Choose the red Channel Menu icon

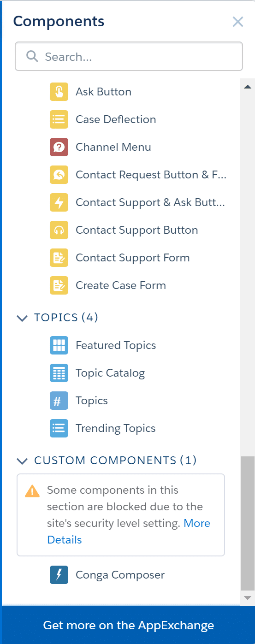tap(59, 147)
